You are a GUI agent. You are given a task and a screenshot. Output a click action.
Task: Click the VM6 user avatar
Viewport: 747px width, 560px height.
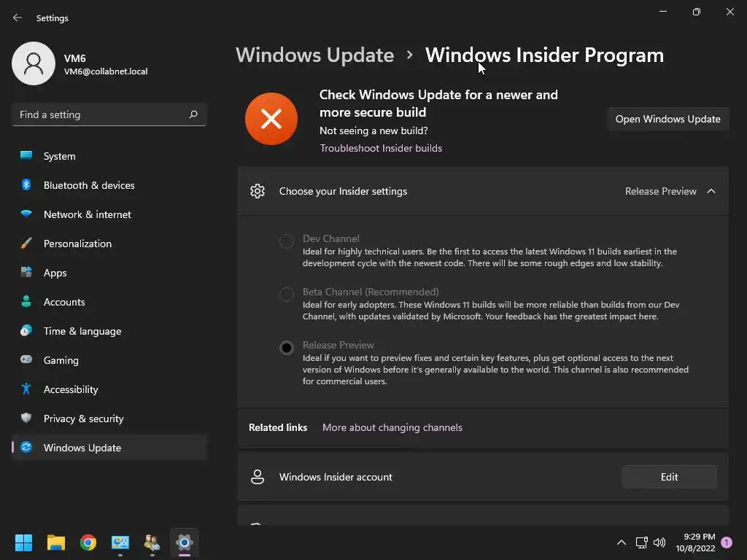click(34, 63)
